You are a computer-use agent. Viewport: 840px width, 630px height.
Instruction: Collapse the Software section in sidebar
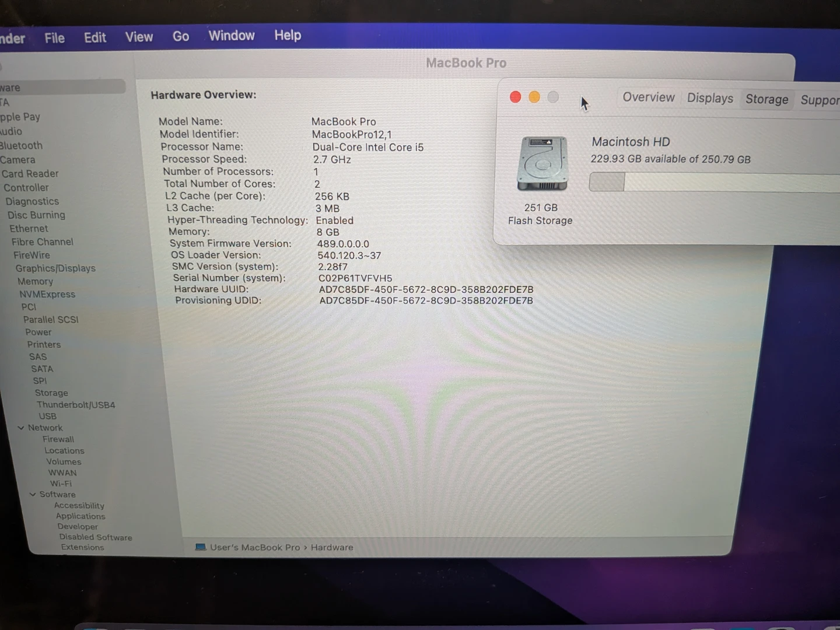(x=33, y=494)
